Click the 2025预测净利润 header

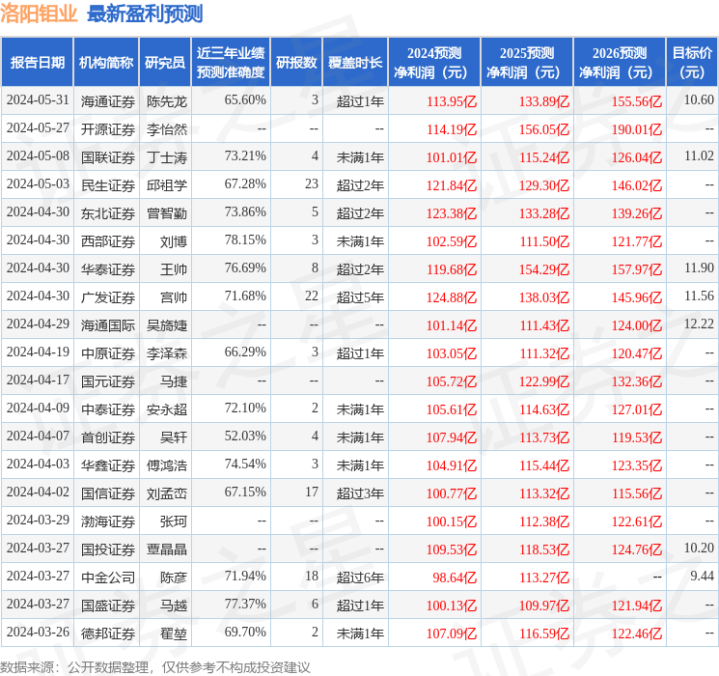(x=527, y=62)
